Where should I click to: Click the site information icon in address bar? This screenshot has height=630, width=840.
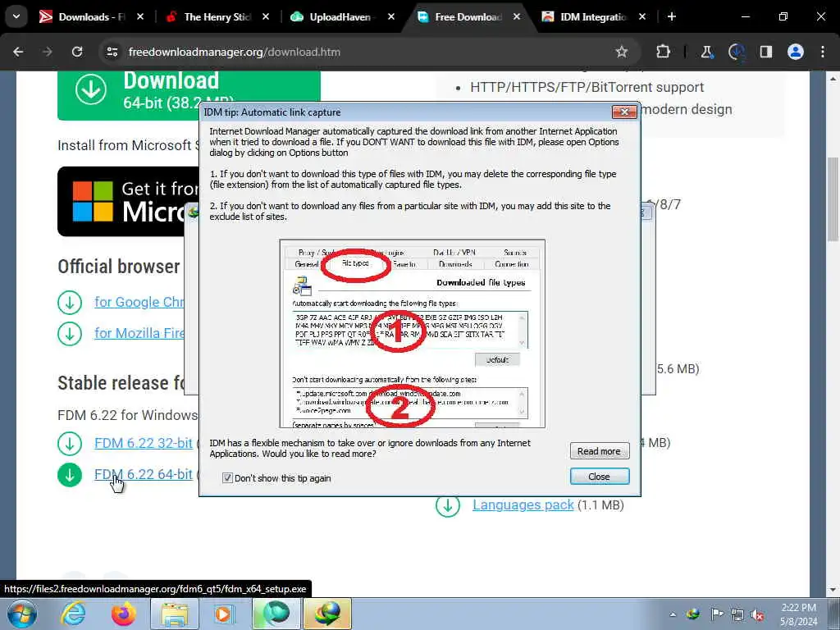[x=112, y=52]
